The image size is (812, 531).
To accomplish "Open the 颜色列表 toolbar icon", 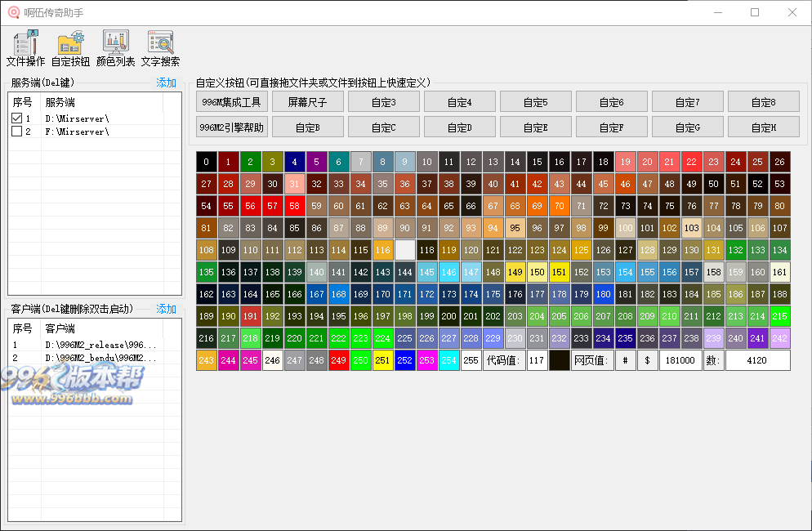I will click(x=115, y=48).
